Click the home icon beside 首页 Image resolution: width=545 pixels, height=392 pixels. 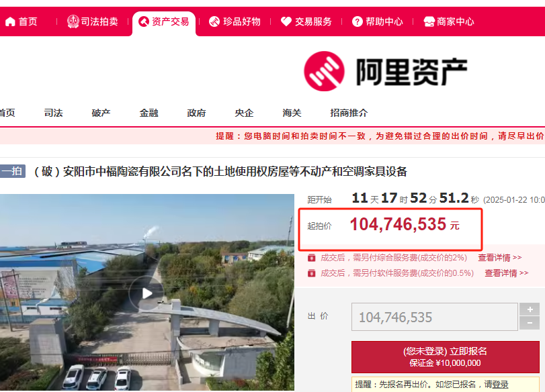click(10, 22)
